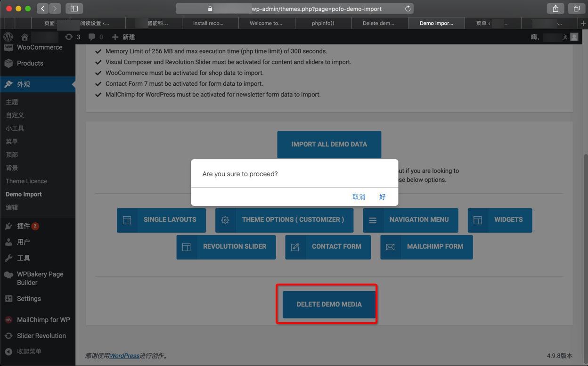Switch to the phpinfo() browser tab
This screenshot has width=588, height=366.
pos(323,23)
